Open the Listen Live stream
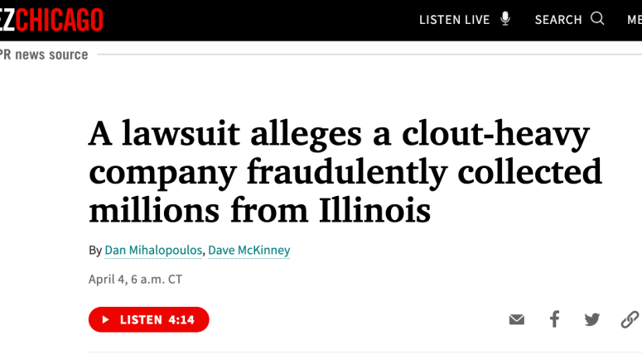Viewport: 642px width, 364px height. click(x=454, y=20)
